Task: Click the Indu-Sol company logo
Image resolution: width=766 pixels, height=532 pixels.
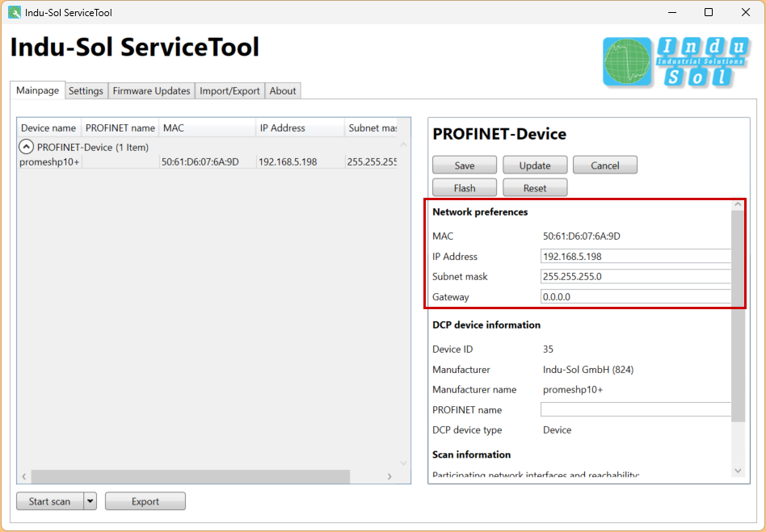Action: (x=676, y=63)
